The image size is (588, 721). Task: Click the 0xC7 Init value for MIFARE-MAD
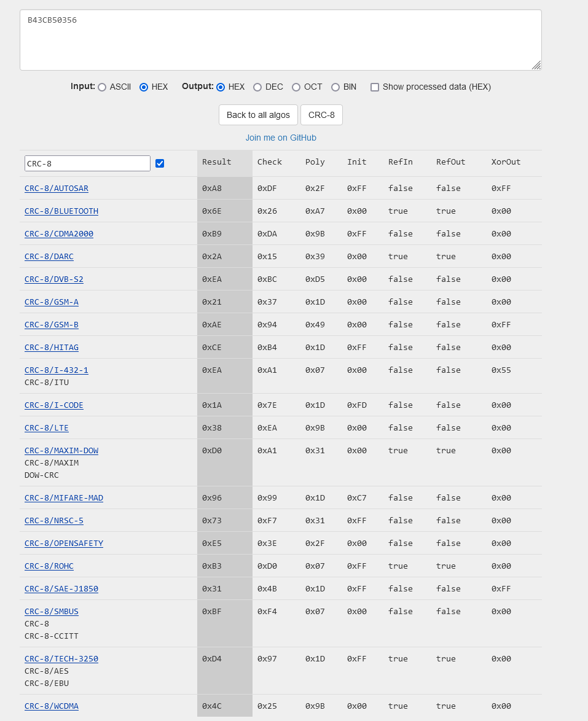(357, 498)
